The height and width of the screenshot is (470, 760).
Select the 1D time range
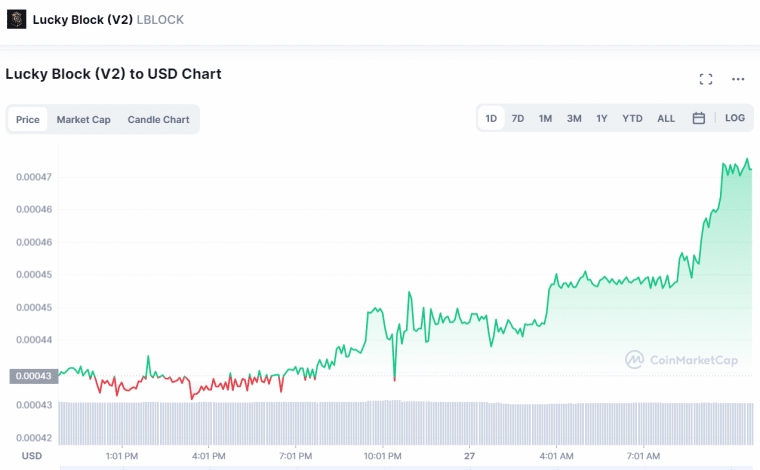(491, 118)
